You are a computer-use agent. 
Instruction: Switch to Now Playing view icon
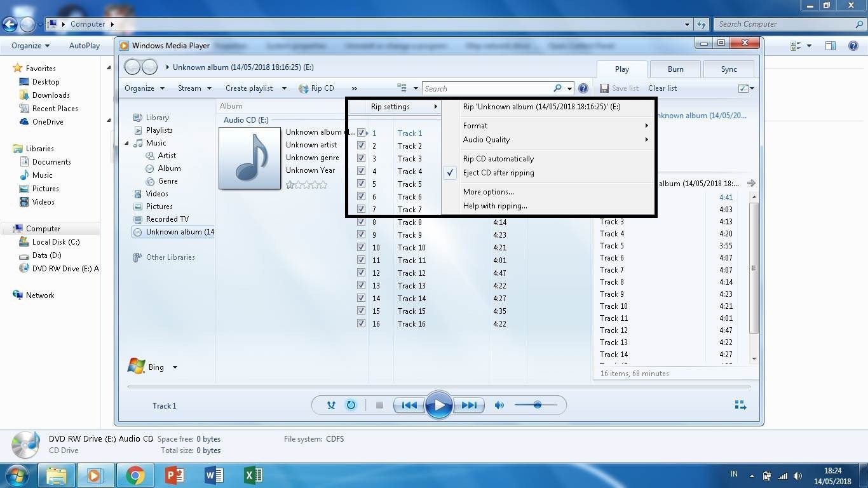coord(740,405)
